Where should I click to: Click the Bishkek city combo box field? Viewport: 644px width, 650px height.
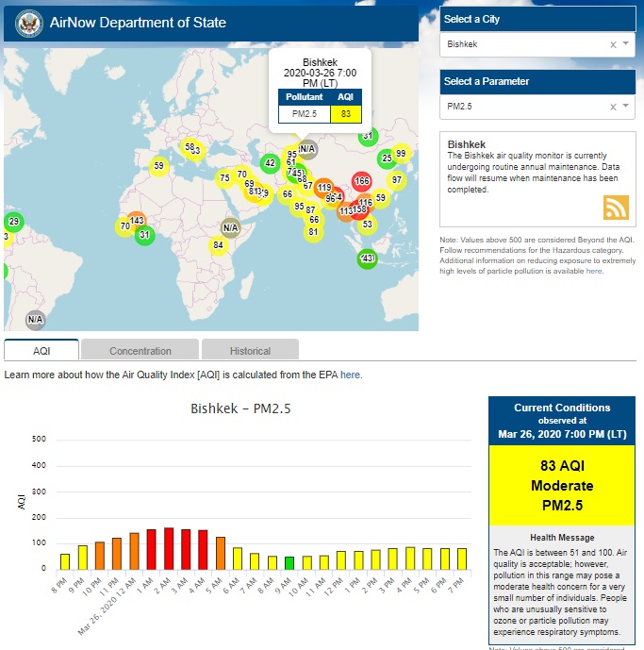click(523, 44)
